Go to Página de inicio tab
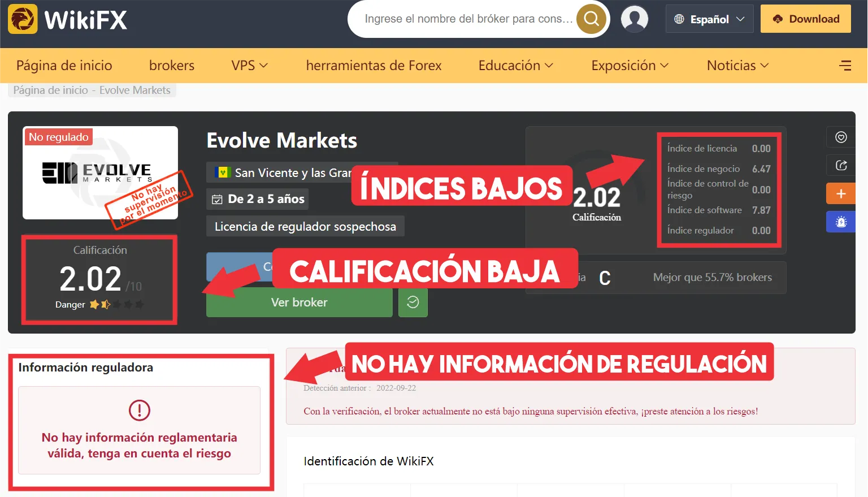 point(64,66)
